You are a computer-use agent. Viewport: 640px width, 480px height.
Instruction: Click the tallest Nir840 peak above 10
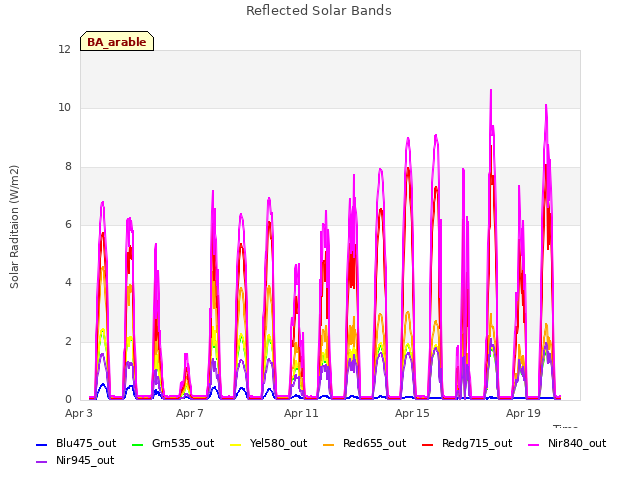[x=491, y=91]
